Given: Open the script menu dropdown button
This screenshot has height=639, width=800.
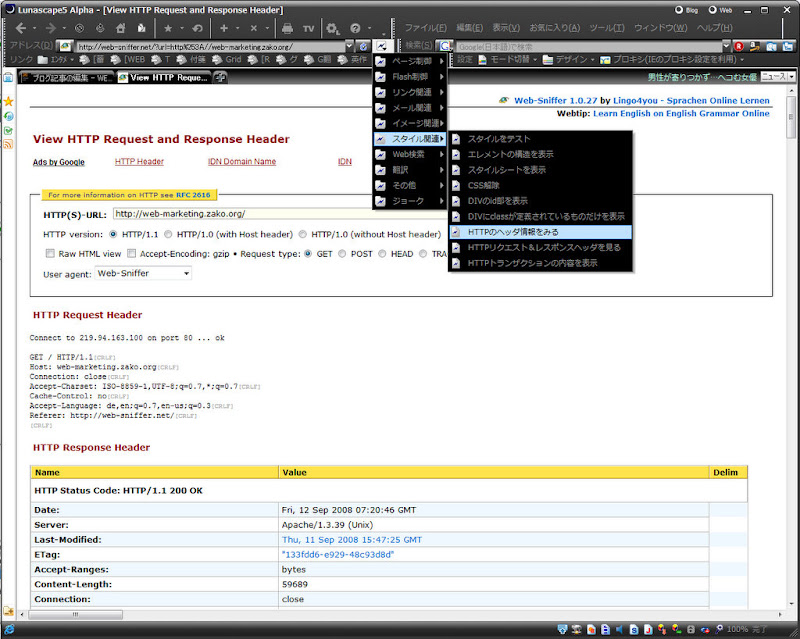Looking at the screenshot, I should pyautogui.click(x=382, y=46).
